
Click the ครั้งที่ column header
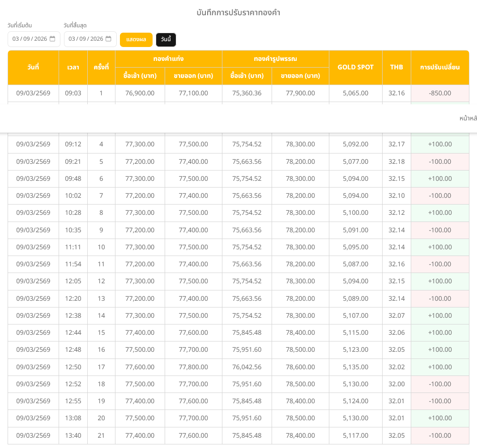click(101, 68)
